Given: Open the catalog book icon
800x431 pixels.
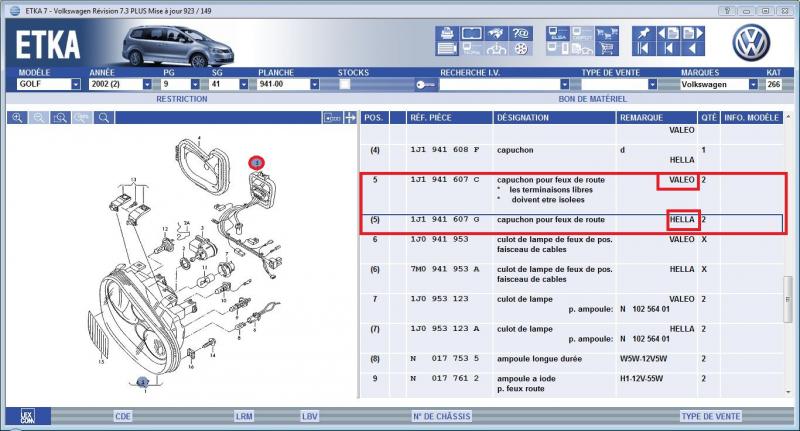Looking at the screenshot, I should click(x=471, y=33).
